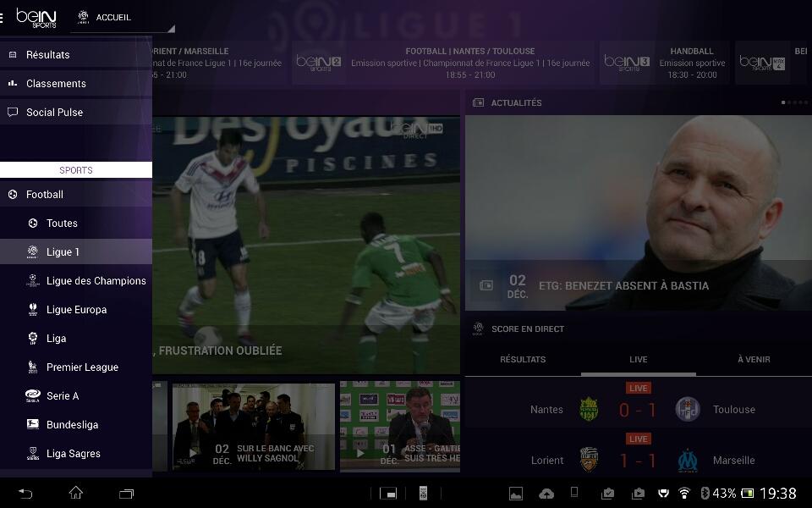Select the Ligue 1 entry in Football
The height and width of the screenshot is (508, 812).
tap(63, 251)
